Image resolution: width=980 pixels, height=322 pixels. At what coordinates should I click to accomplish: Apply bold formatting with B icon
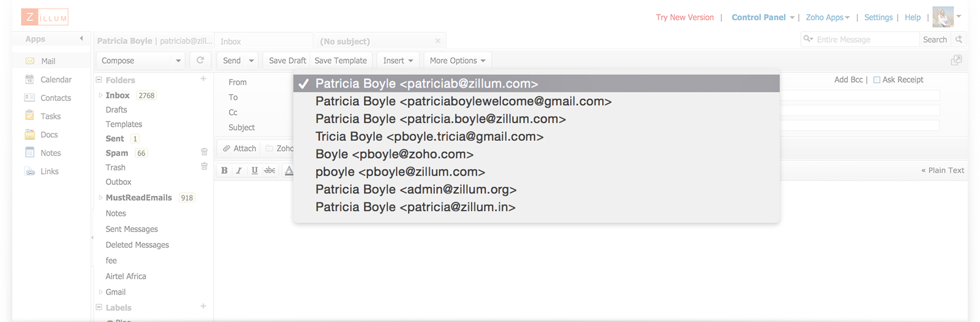click(224, 170)
